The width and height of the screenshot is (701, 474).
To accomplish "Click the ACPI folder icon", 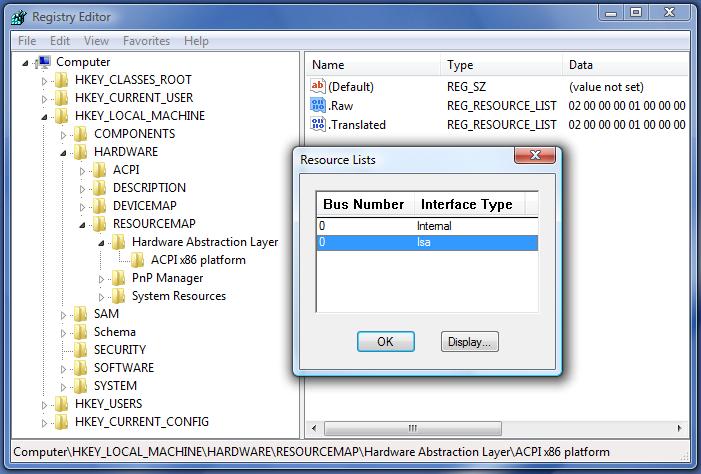I will pyautogui.click(x=99, y=170).
